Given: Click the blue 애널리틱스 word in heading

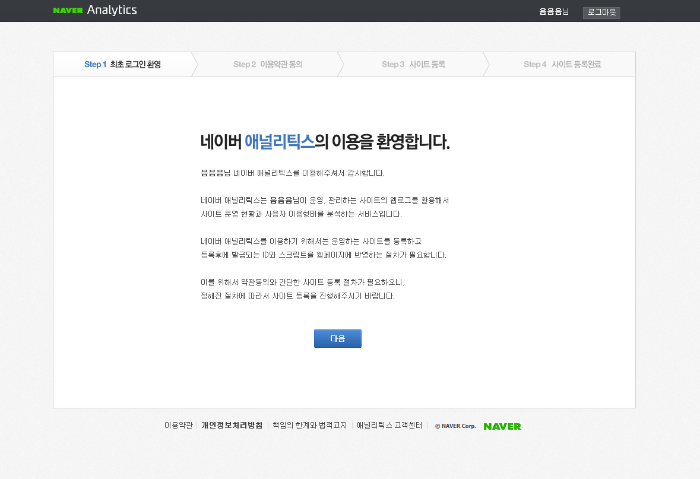Looking at the screenshot, I should click(279, 142).
